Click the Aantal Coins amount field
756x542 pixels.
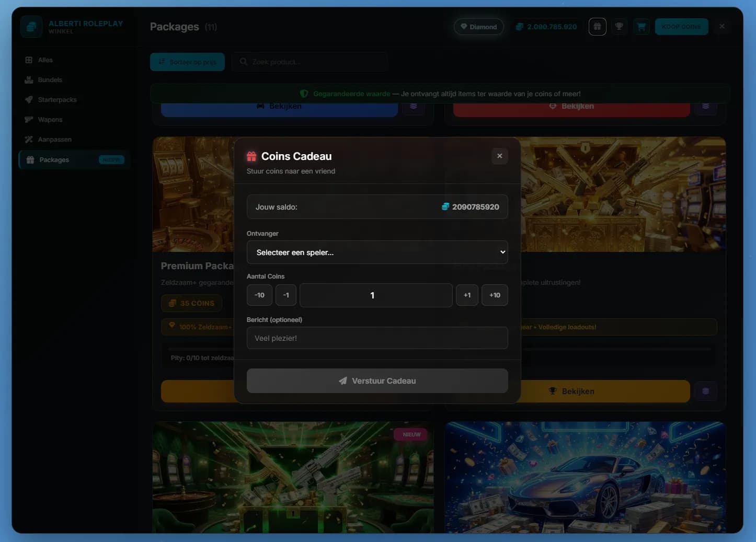376,295
